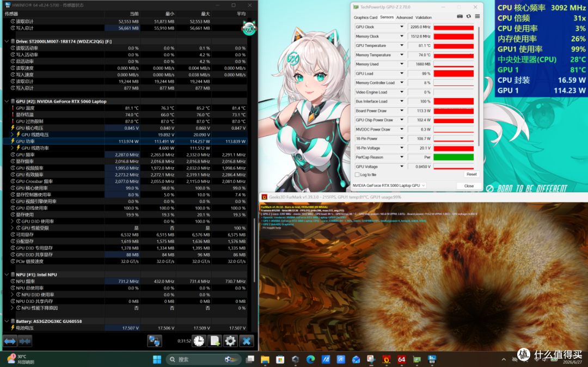The image size is (588, 367).
Task: Click 最大 column header in HWiNFO
Action: (194, 14)
